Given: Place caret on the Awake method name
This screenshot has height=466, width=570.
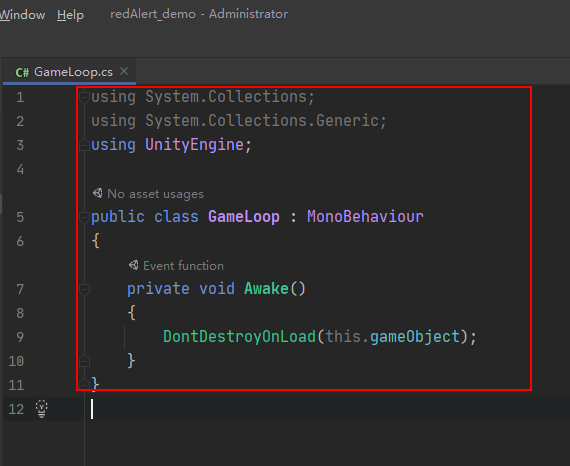Looking at the screenshot, I should (266, 289).
